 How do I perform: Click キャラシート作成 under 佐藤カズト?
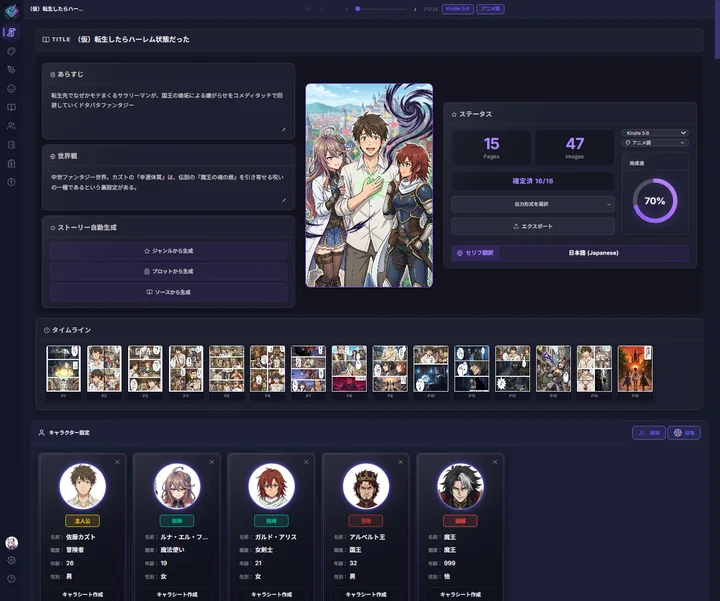click(x=83, y=594)
